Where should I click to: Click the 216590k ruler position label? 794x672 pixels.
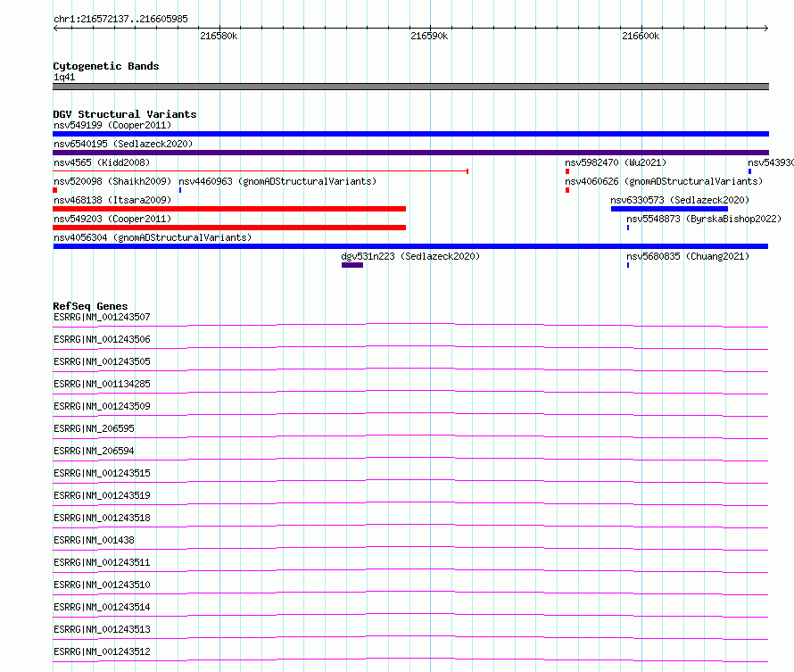coord(429,37)
